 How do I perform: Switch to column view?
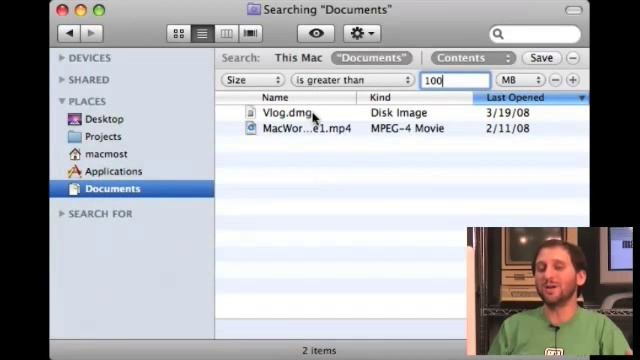click(x=226, y=33)
